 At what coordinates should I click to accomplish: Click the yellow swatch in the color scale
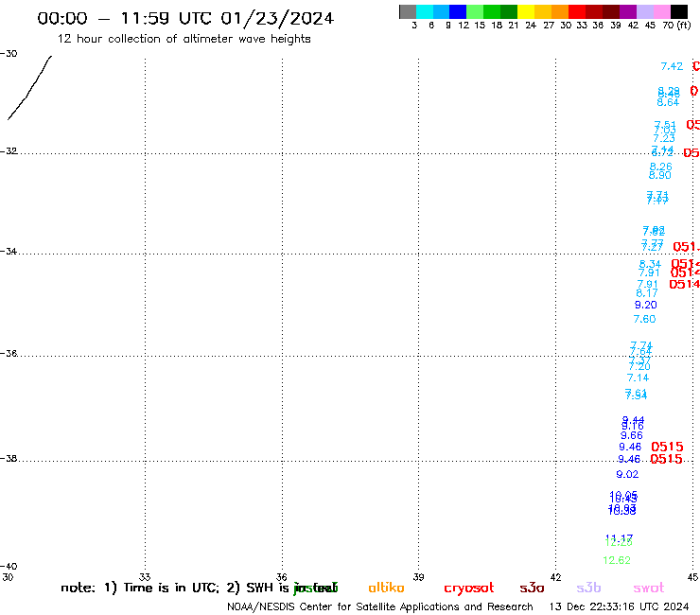[x=526, y=11]
